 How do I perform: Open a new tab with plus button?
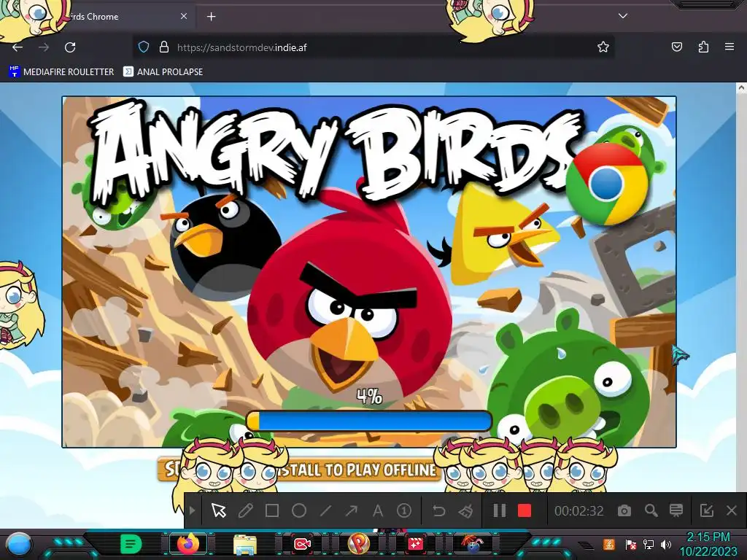pos(211,17)
